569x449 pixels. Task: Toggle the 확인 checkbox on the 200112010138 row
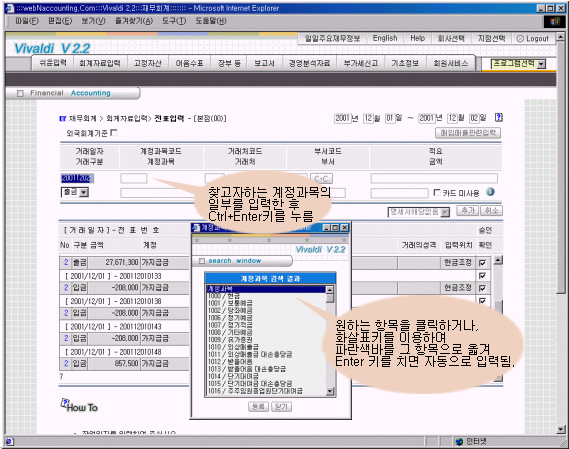pos(482,301)
